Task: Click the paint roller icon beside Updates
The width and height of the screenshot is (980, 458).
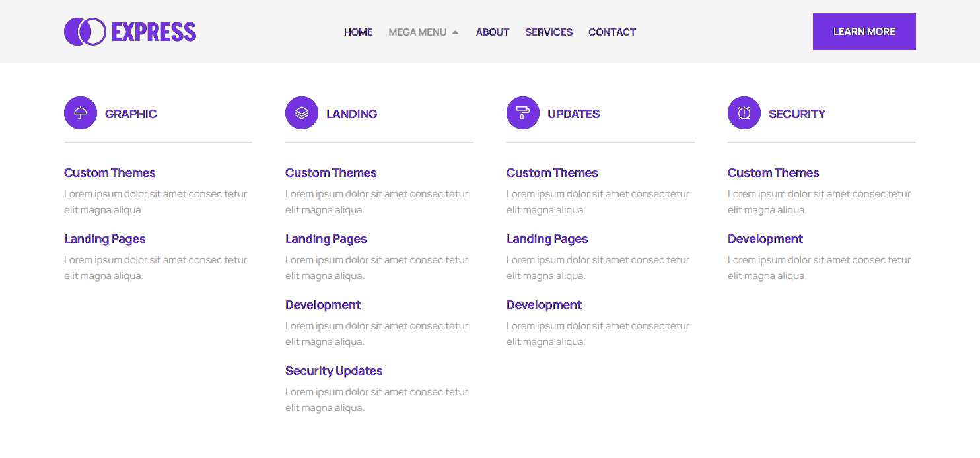Action: pyautogui.click(x=523, y=113)
